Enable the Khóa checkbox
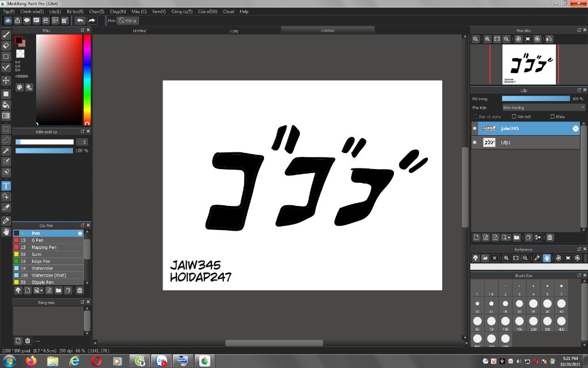The height and width of the screenshot is (368, 588). click(552, 117)
